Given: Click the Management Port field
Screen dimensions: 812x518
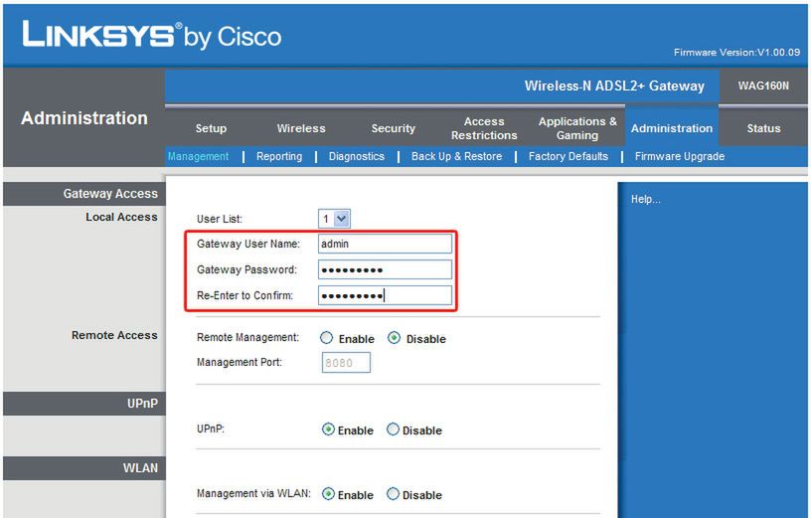Looking at the screenshot, I should pyautogui.click(x=346, y=363).
